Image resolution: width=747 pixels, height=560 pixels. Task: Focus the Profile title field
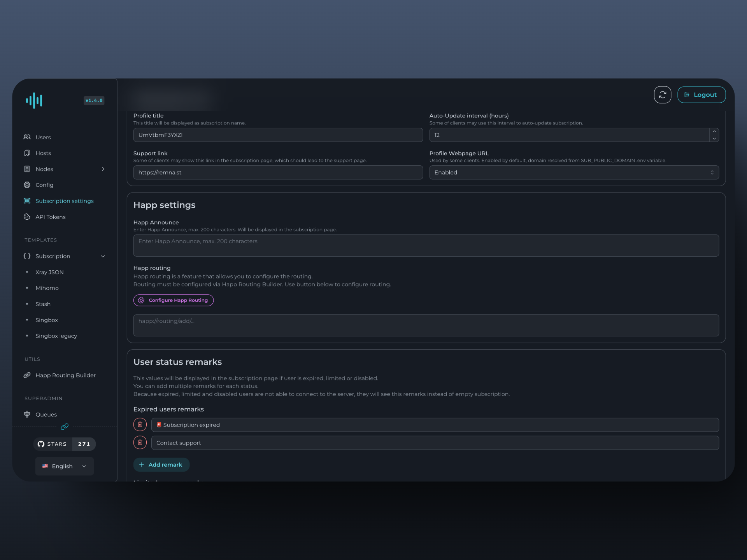278,135
